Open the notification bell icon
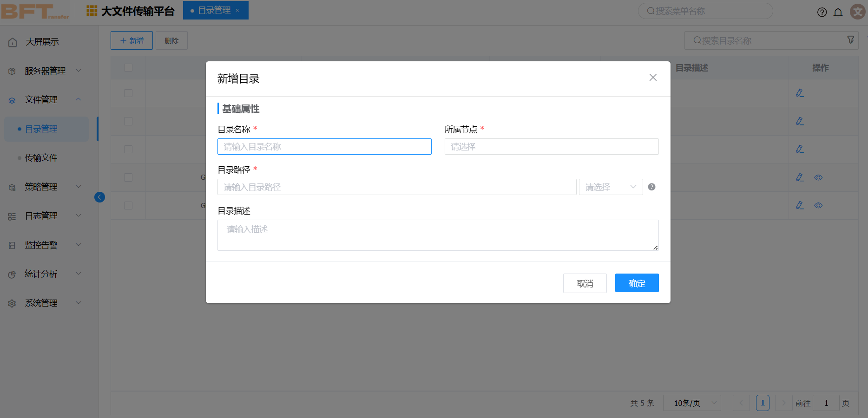Image resolution: width=868 pixels, height=418 pixels. (x=838, y=13)
